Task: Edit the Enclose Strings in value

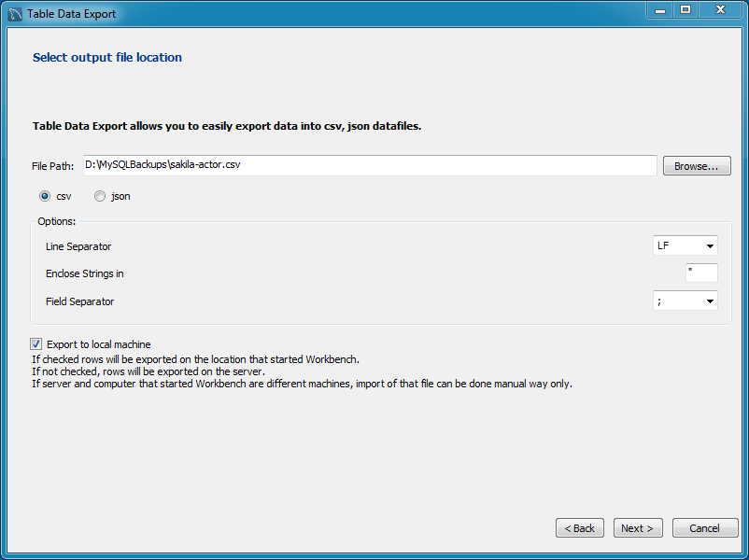Action: 701,273
